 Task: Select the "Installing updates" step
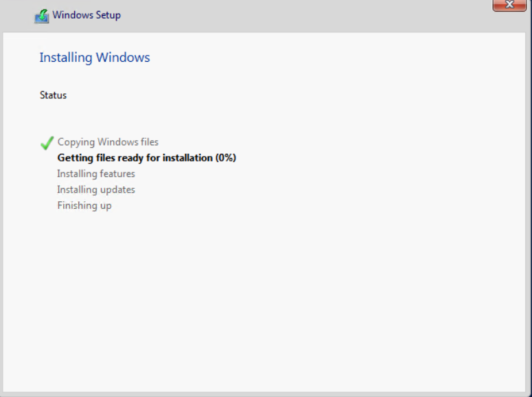tap(96, 190)
